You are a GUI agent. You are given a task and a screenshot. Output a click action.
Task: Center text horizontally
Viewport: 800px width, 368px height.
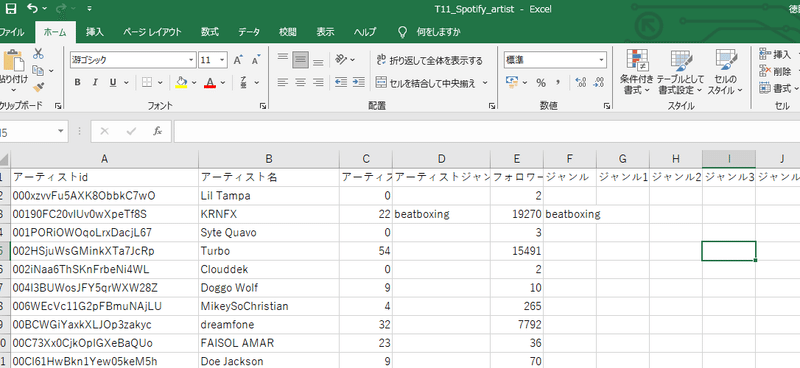point(301,82)
